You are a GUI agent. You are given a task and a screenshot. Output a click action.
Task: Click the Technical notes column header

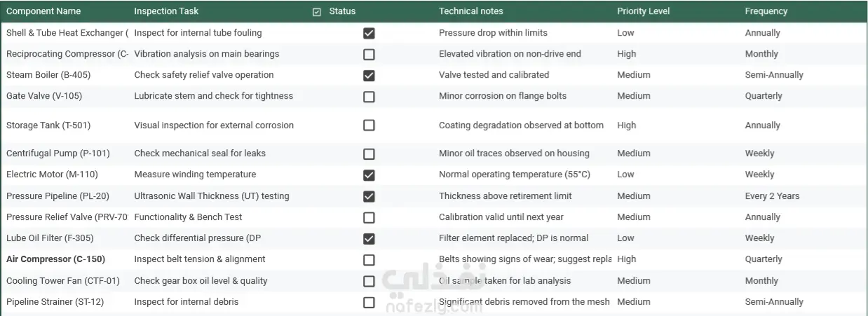(470, 11)
